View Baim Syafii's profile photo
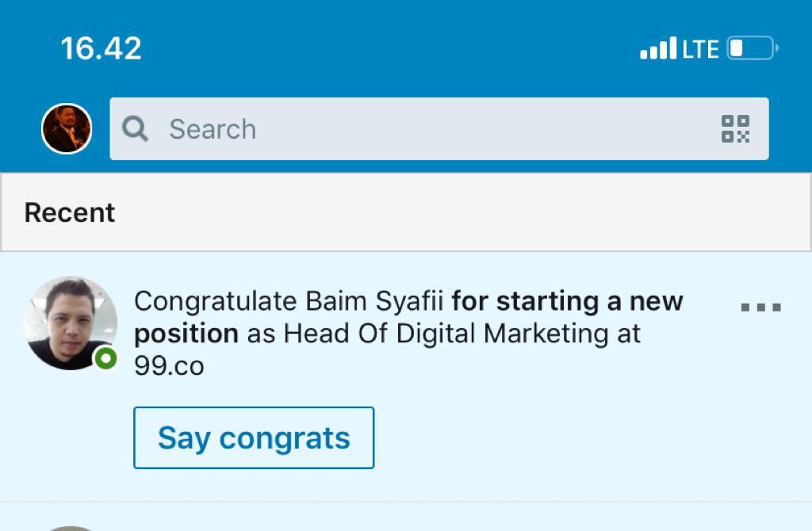812x531 pixels. (70, 321)
